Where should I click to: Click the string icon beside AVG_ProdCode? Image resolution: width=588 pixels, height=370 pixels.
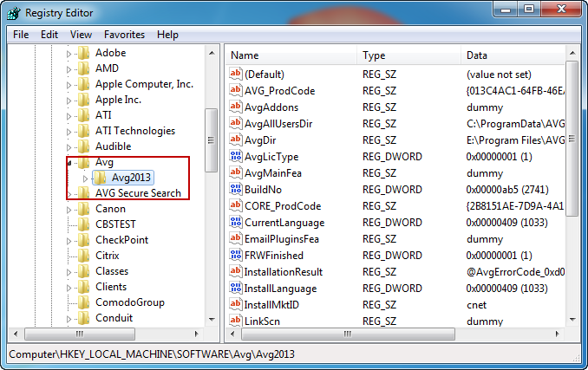point(236,90)
